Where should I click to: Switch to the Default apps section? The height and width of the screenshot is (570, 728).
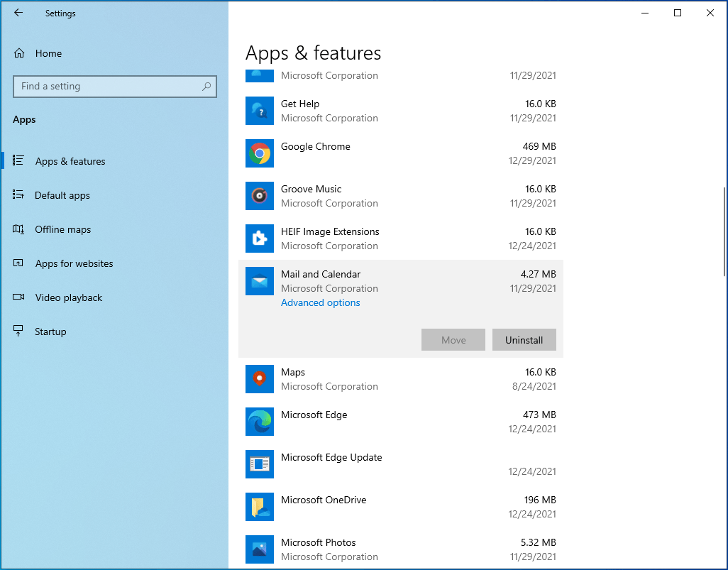click(x=62, y=195)
